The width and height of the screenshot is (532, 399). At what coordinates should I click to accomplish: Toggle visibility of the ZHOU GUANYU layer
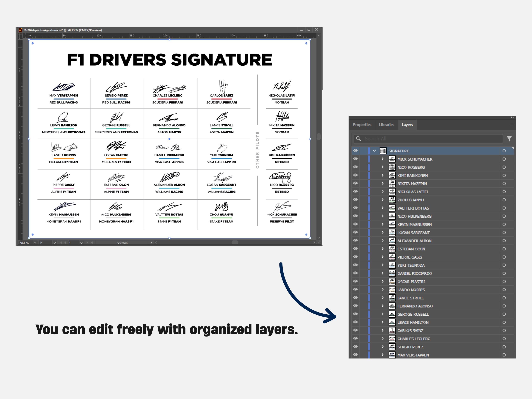(356, 200)
